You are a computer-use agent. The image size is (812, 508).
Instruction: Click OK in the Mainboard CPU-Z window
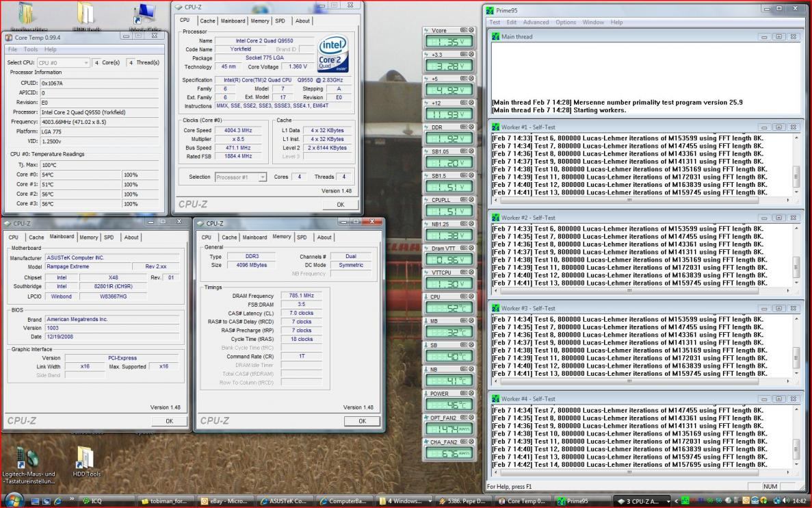point(169,421)
